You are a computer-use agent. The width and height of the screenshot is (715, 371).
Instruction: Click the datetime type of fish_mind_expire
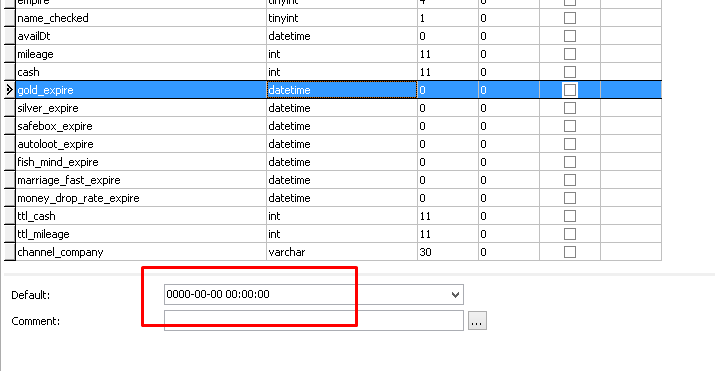click(289, 162)
